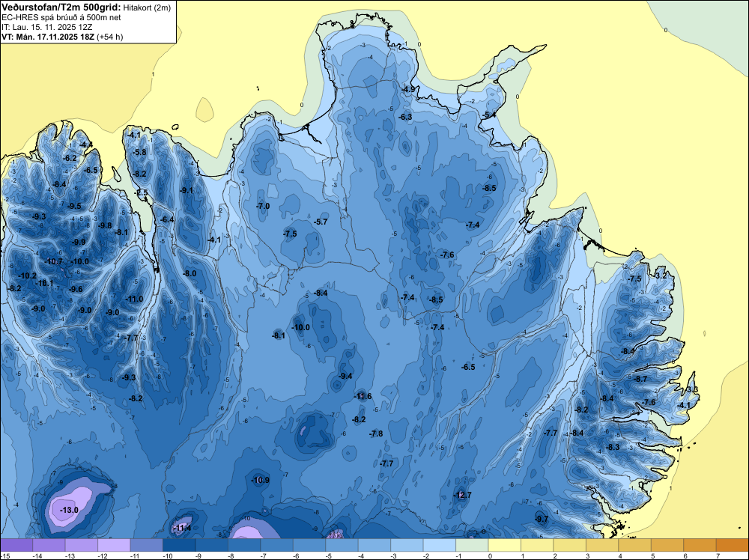The width and height of the screenshot is (749, 560).
Task: Choose the light yellow legend swatch between 0 and 1
Action: (x=504, y=545)
